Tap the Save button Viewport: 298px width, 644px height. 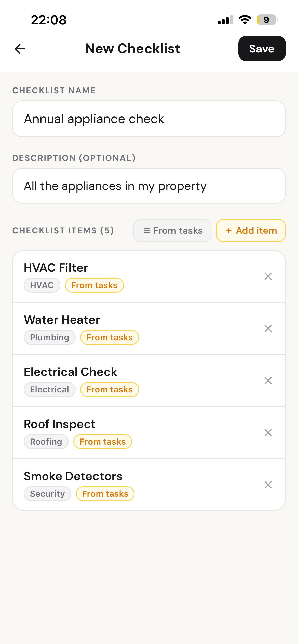(262, 49)
